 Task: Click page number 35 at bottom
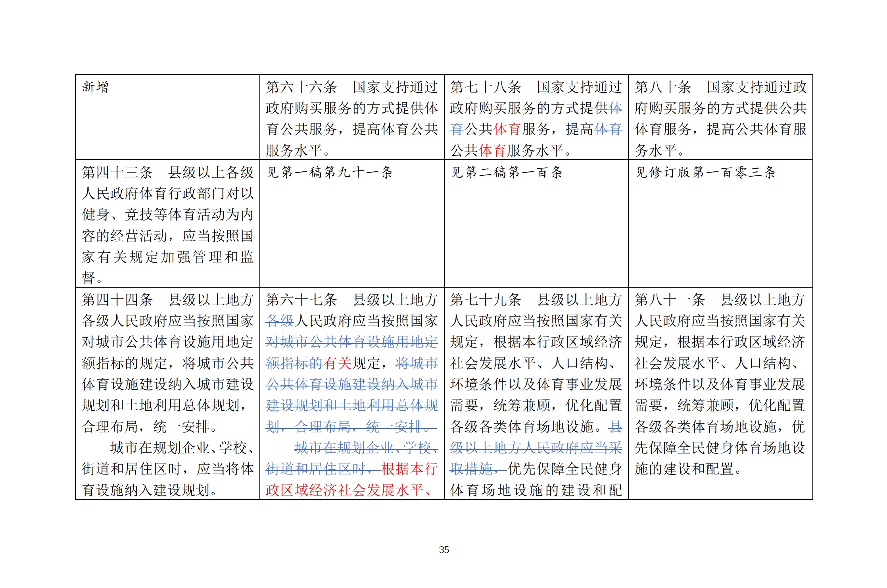click(x=443, y=550)
